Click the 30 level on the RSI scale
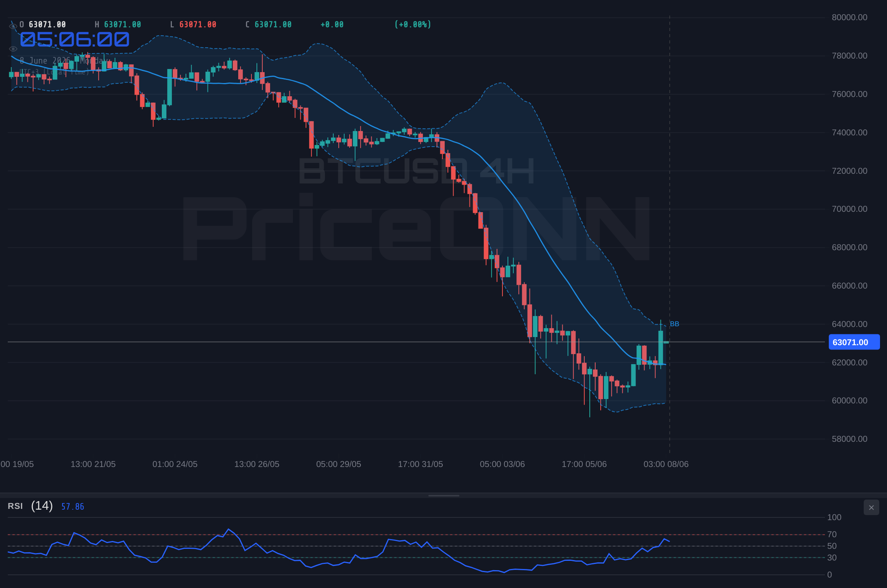This screenshot has width=887, height=588. pyautogui.click(x=832, y=558)
